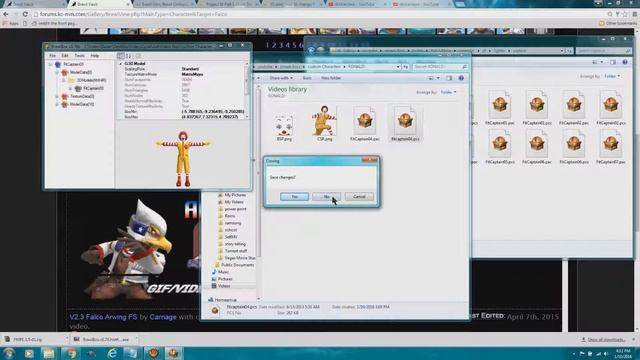Open V2.3 Falco Arwing FS link
Screen dimensions: 640x360
104,317
